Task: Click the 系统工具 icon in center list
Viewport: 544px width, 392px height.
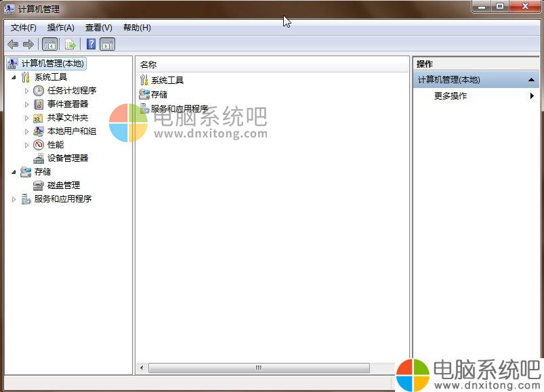Action: [x=144, y=80]
